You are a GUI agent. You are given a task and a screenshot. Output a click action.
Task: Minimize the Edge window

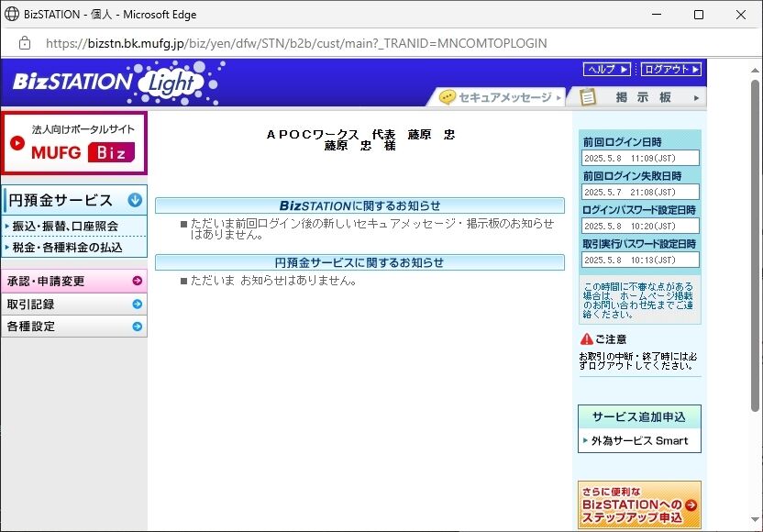(x=657, y=15)
